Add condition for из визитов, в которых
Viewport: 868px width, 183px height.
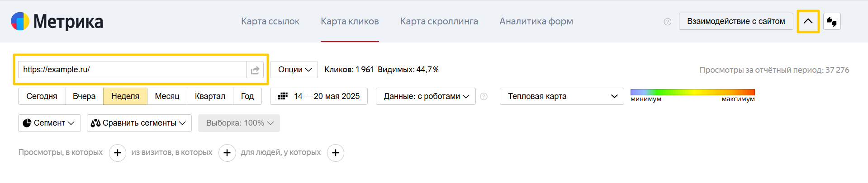[x=227, y=153]
